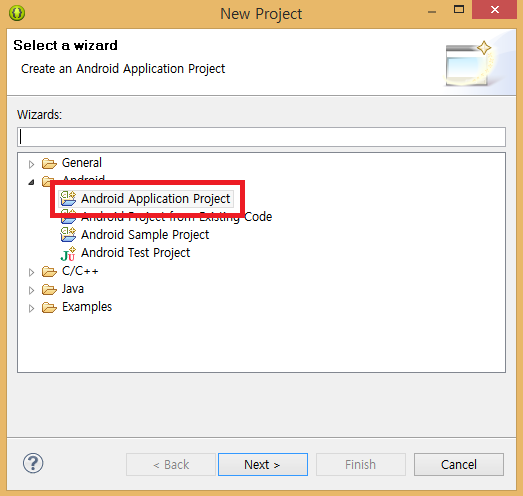Close the New Project dialog
The height and width of the screenshot is (496, 523).
tap(495, 10)
